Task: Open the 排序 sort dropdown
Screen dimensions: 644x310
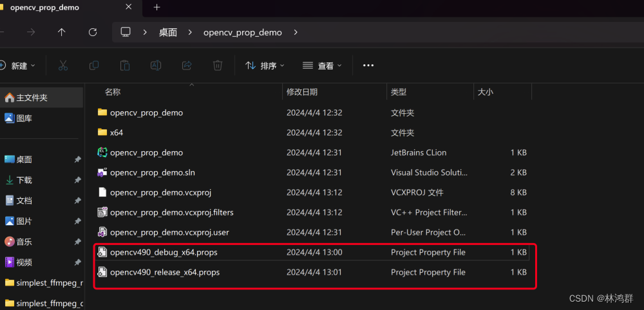Action: [x=265, y=66]
